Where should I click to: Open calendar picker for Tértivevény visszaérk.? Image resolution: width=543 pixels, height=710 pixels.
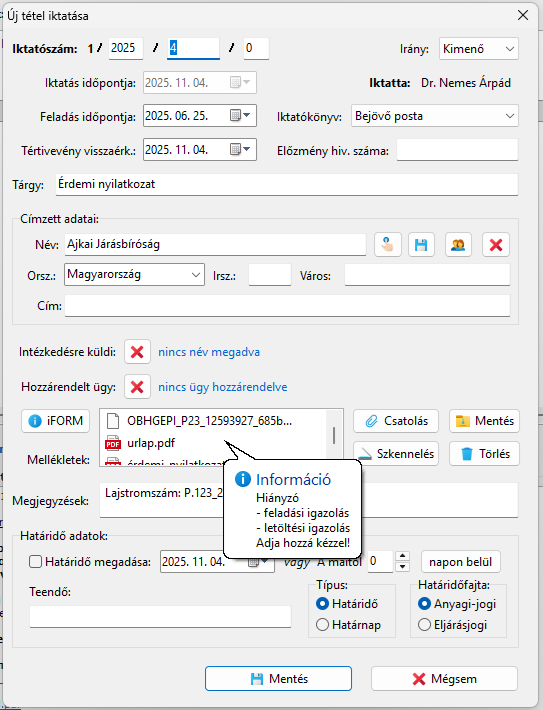click(240, 149)
